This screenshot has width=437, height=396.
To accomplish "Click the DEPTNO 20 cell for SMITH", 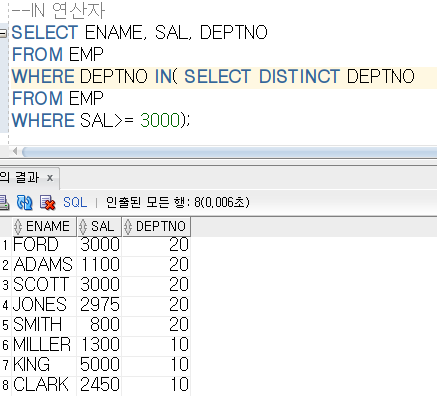I will (x=156, y=325).
